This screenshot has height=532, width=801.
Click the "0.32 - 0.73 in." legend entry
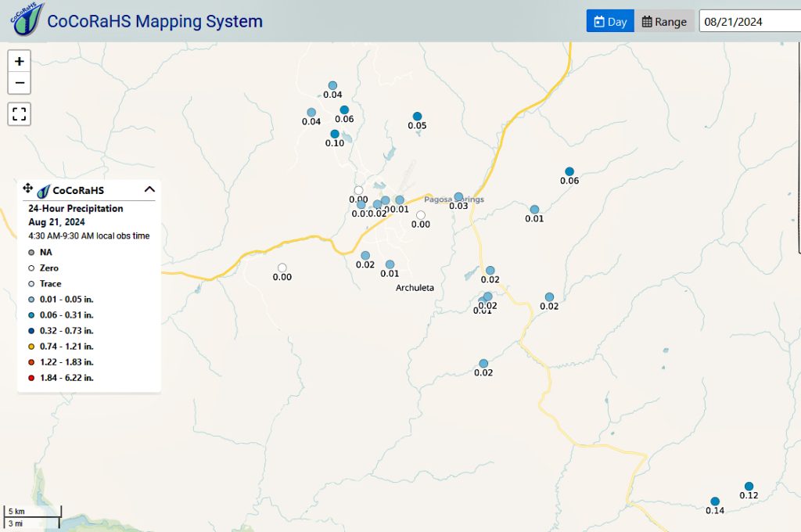66,331
